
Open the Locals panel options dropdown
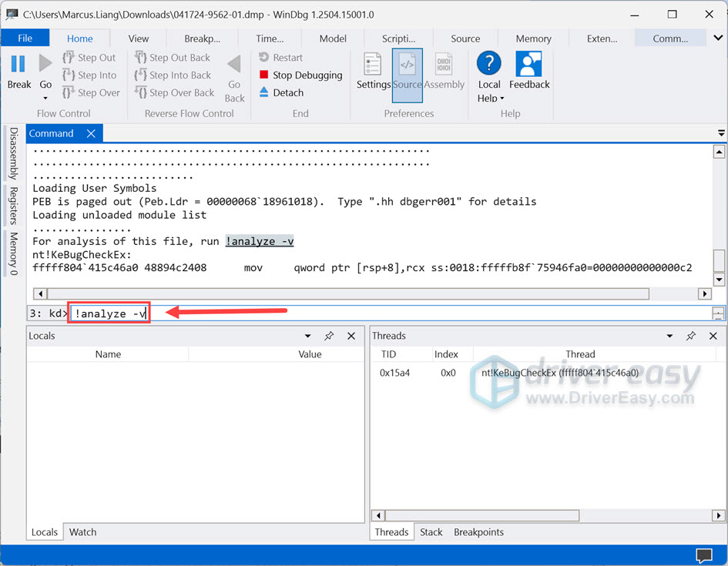coord(307,336)
